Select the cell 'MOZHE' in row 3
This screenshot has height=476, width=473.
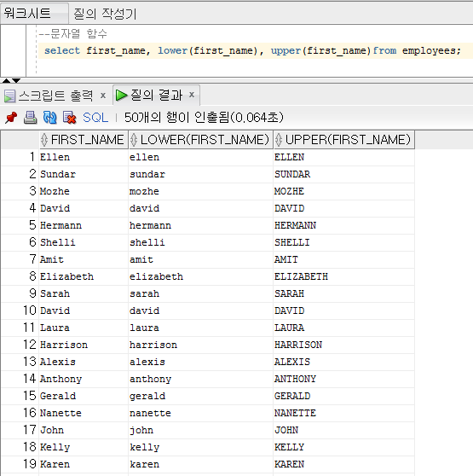tap(343, 191)
